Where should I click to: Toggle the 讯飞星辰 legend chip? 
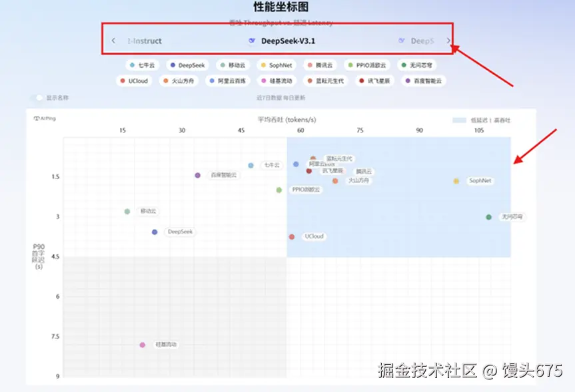click(x=374, y=81)
